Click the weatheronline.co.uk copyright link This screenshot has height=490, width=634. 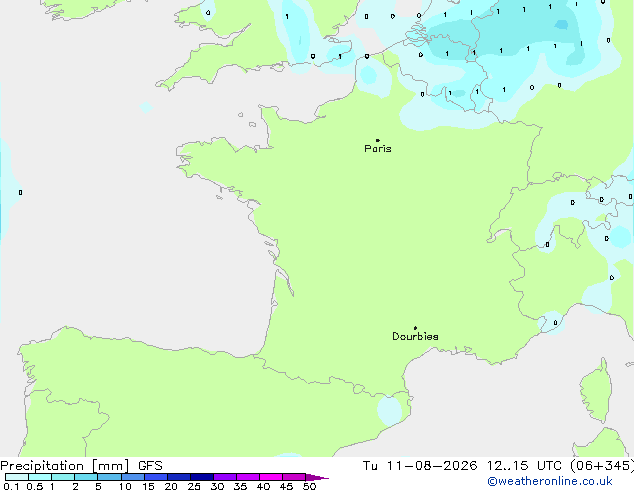pyautogui.click(x=550, y=481)
